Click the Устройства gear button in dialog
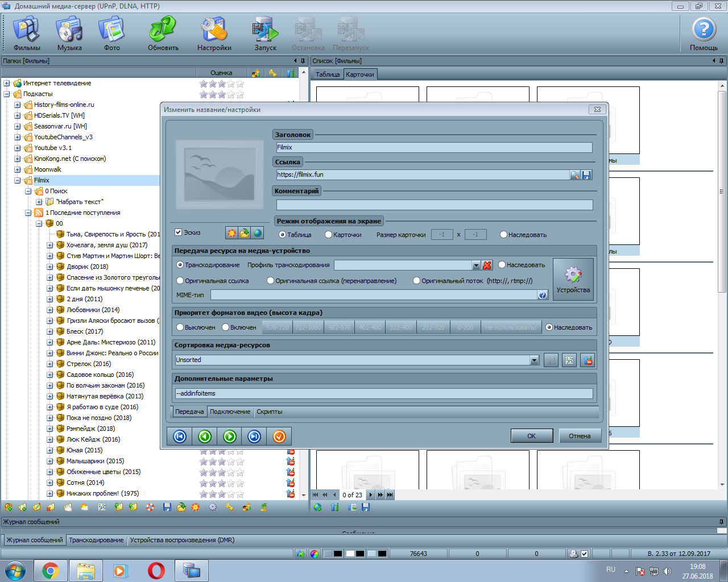Image resolution: width=728 pixels, height=582 pixels. 573,279
